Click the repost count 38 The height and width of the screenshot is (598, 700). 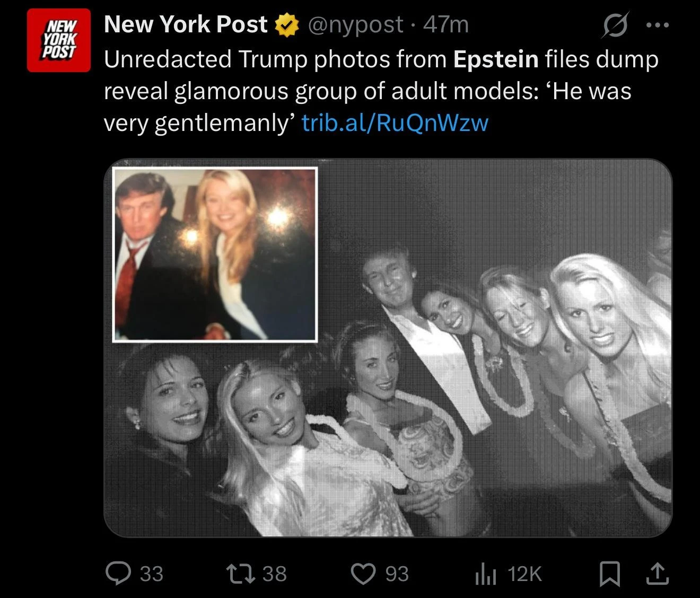tap(275, 574)
